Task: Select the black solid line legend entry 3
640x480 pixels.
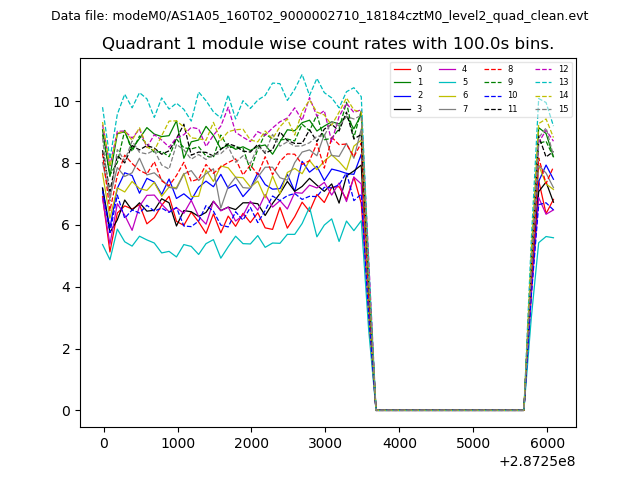Action: point(408,108)
